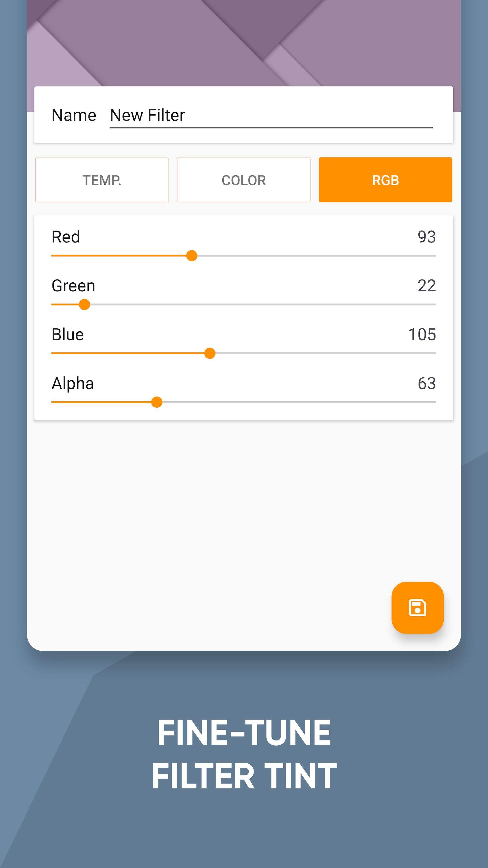The image size is (488, 868).
Task: Click the Green value 22
Action: click(x=426, y=286)
